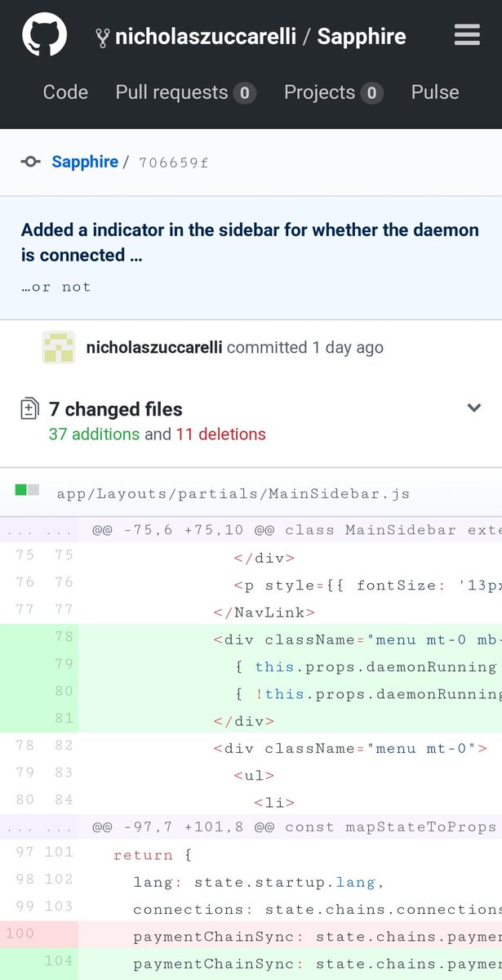Open the hamburger navigation menu
This screenshot has width=502, height=980.
(x=468, y=35)
